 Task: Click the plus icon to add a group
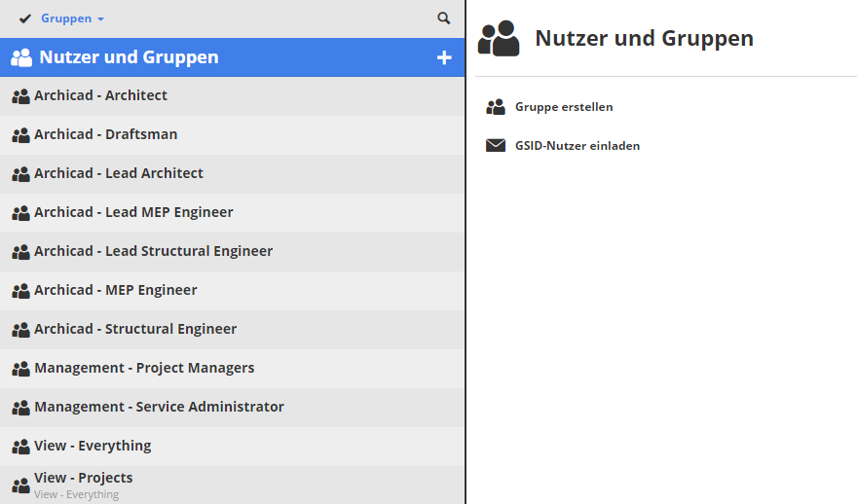444,57
